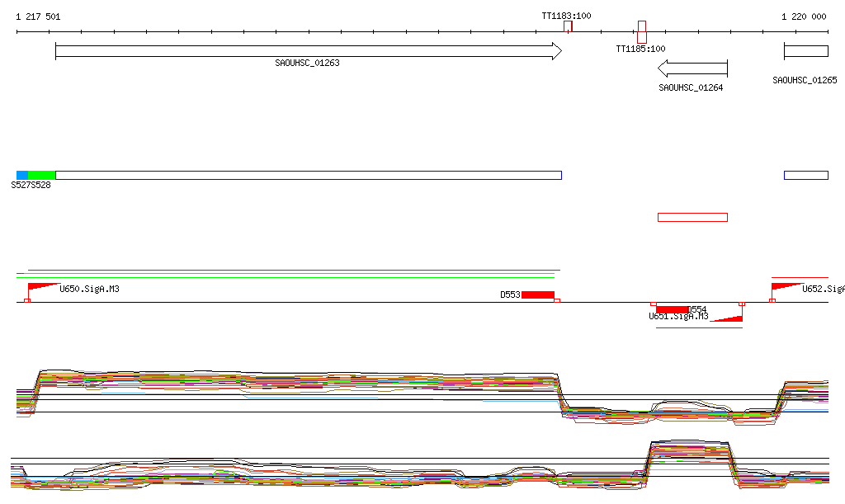Image resolution: width=845 pixels, height=504 pixels.
Task: Select the leftward SAOUHSC_01264 gene arrow
Action: coord(692,68)
